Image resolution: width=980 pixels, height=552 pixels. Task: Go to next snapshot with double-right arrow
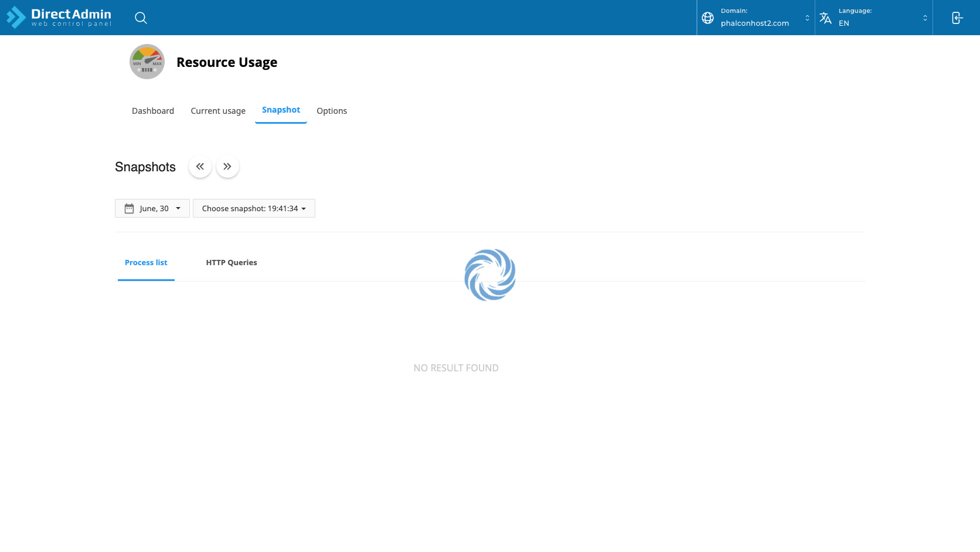click(227, 167)
